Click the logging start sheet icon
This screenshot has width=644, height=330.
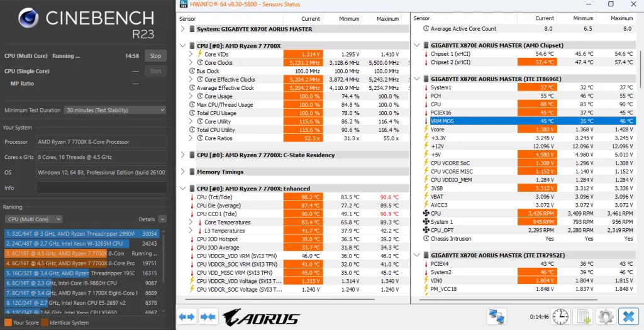[583, 317]
